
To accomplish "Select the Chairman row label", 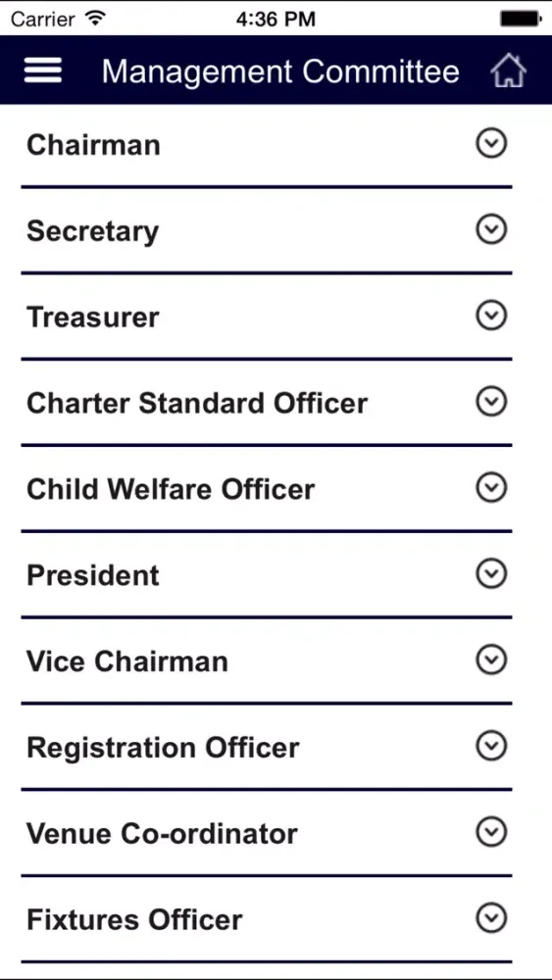I will (x=93, y=145).
